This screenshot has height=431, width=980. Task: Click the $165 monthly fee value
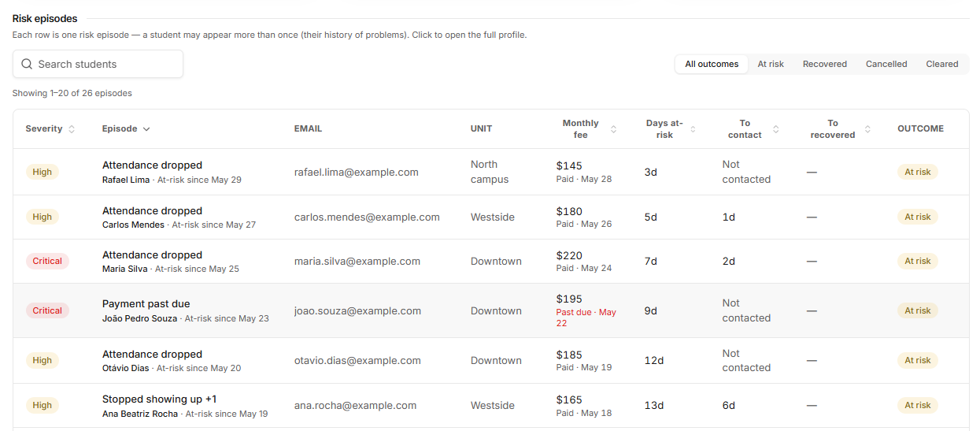[x=569, y=399]
